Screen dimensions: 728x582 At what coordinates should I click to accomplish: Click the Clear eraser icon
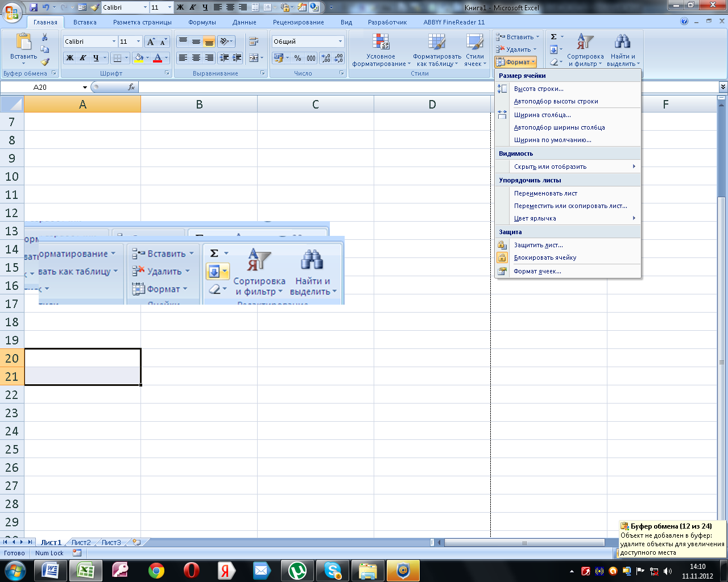[554, 62]
